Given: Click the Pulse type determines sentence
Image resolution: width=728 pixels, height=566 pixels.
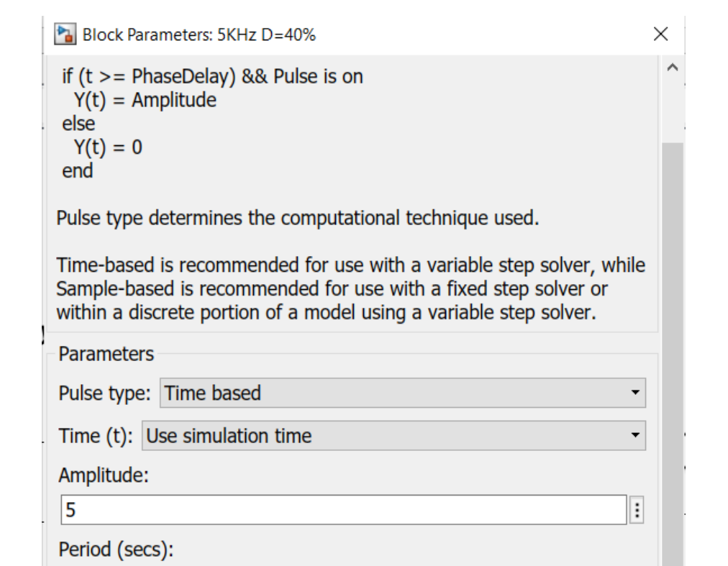Looking at the screenshot, I should (298, 218).
